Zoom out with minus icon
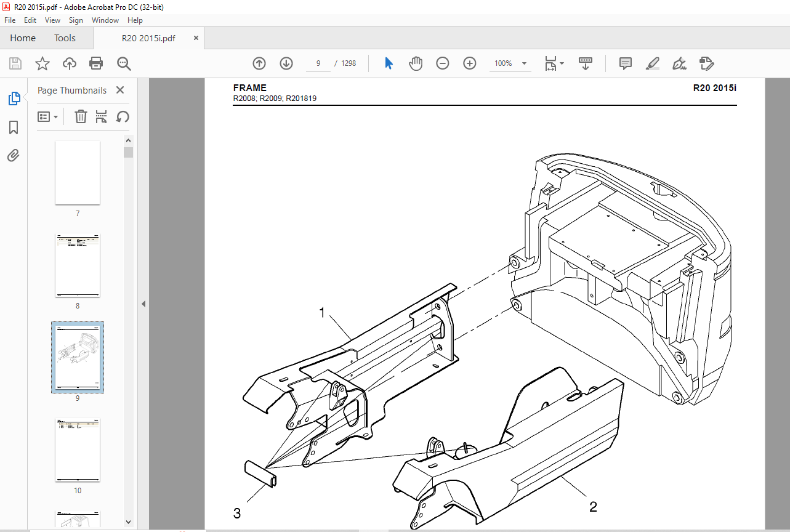Screen dimensions: 790x532 pos(443,63)
